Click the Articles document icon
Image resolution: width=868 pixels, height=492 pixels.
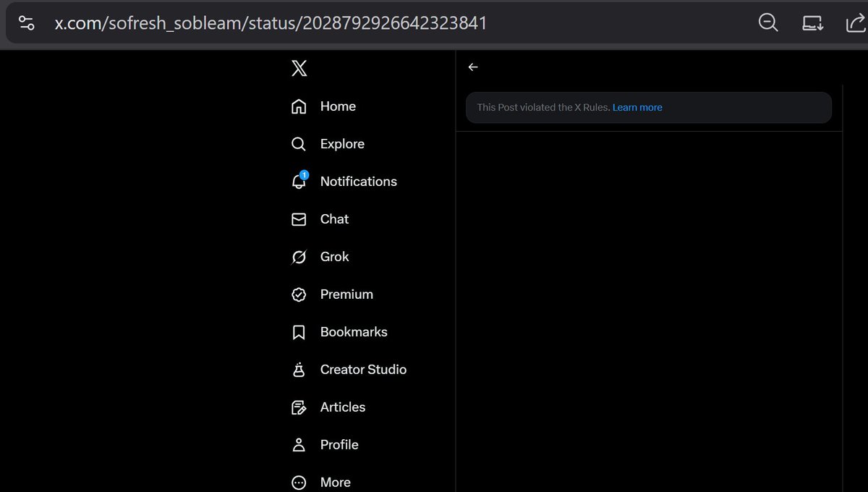[x=299, y=407]
